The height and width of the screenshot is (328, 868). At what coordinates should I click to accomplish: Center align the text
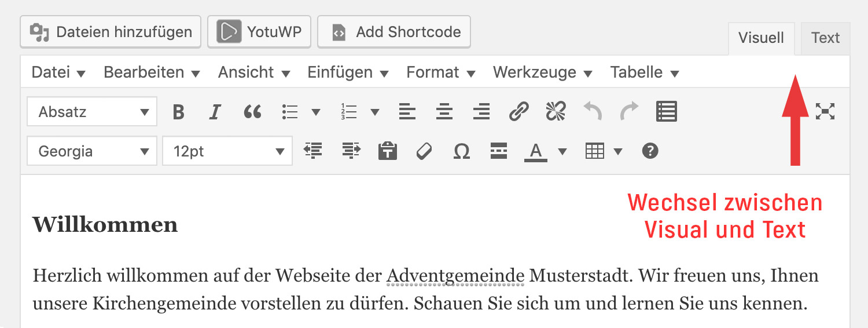(444, 111)
